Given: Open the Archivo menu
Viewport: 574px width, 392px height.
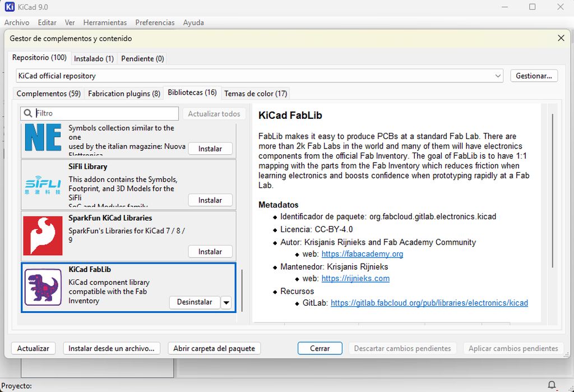Looking at the screenshot, I should click(x=17, y=22).
